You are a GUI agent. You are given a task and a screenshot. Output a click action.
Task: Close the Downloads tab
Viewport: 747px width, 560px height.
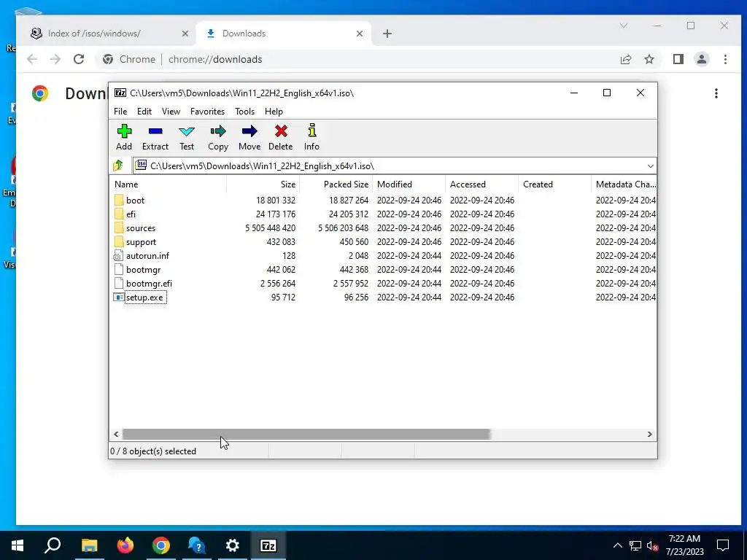[360, 34]
